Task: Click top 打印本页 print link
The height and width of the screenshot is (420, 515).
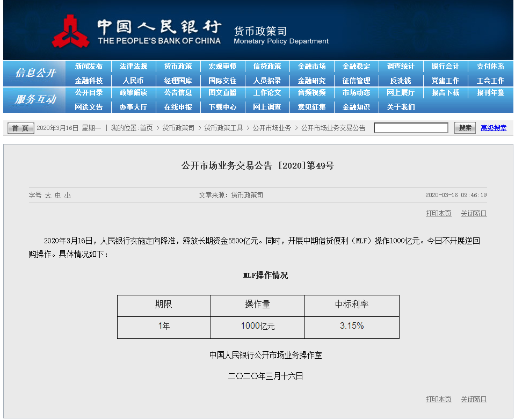Action: click(x=438, y=213)
